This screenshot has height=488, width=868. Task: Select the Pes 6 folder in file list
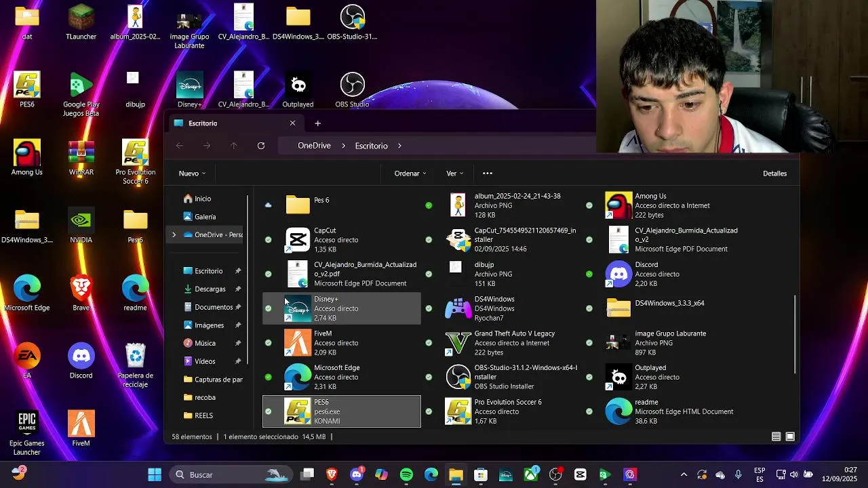click(342, 205)
